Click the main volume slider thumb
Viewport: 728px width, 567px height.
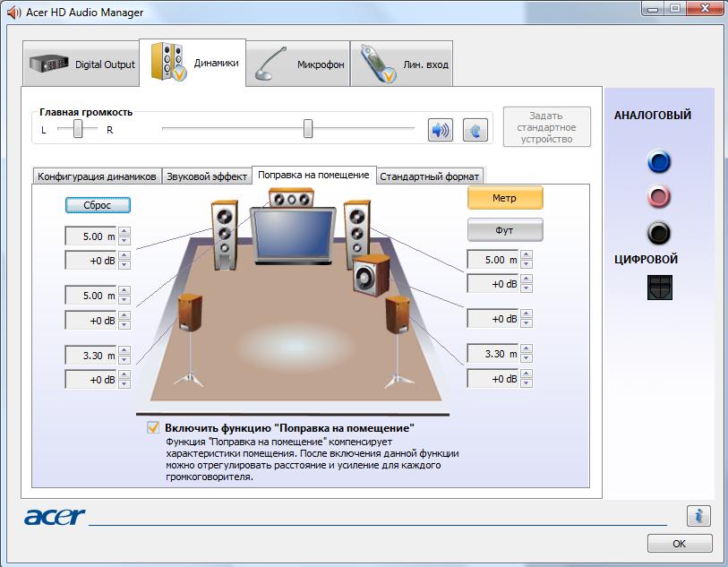click(308, 129)
